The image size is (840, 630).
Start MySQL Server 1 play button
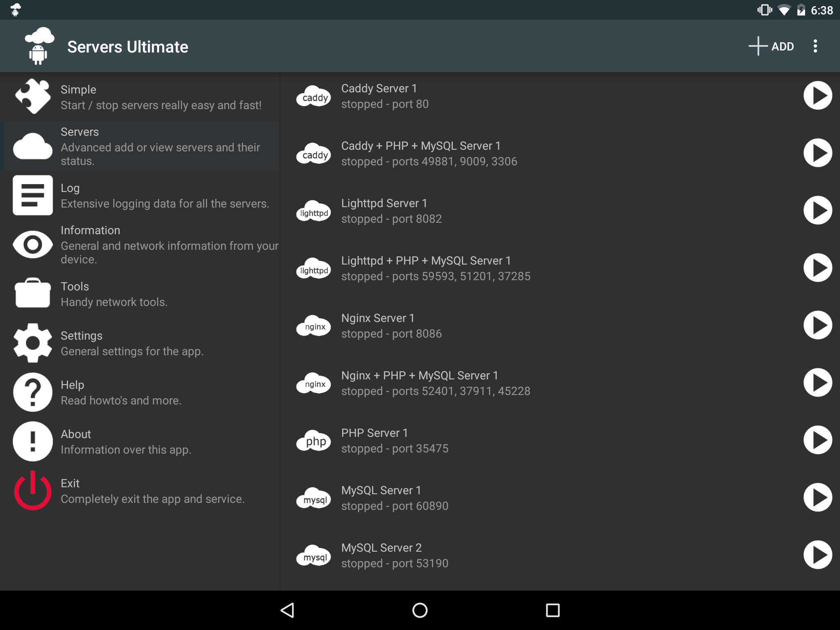tap(817, 498)
